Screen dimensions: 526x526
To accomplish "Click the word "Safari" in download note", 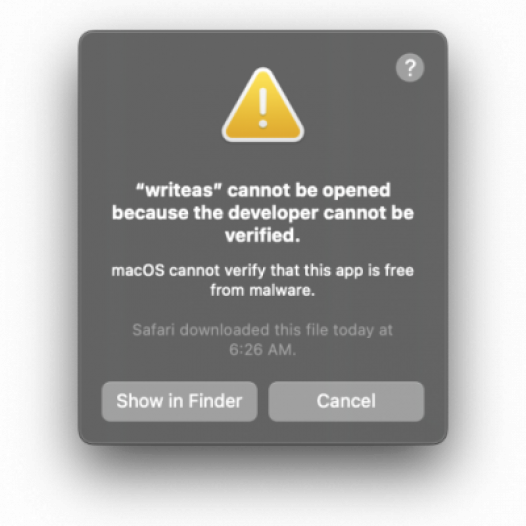I will pyautogui.click(x=154, y=330).
